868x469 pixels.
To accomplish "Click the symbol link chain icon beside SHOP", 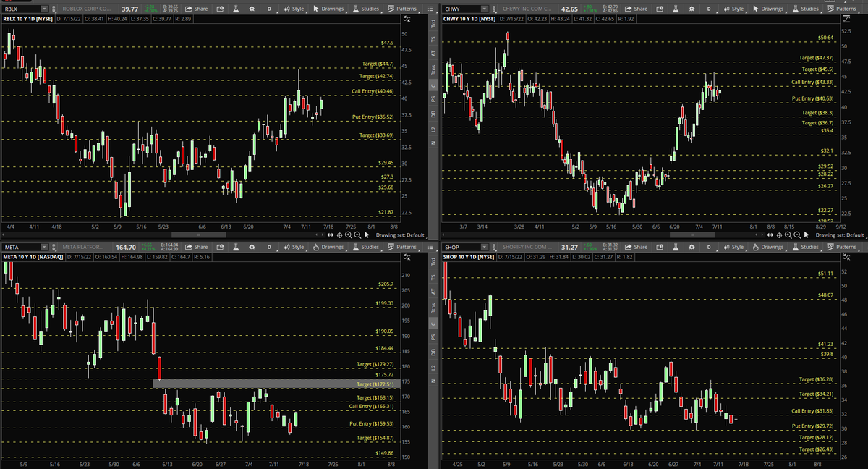I will (493, 247).
